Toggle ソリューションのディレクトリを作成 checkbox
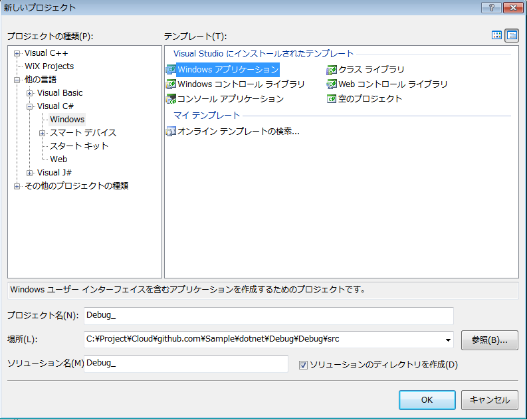This screenshot has height=420, width=527. 303,365
